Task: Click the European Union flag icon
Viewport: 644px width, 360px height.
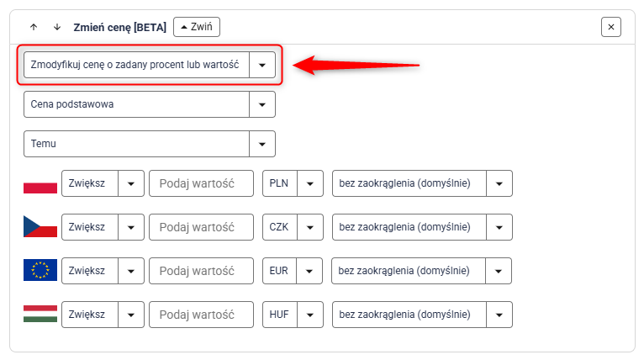Action: [40, 271]
